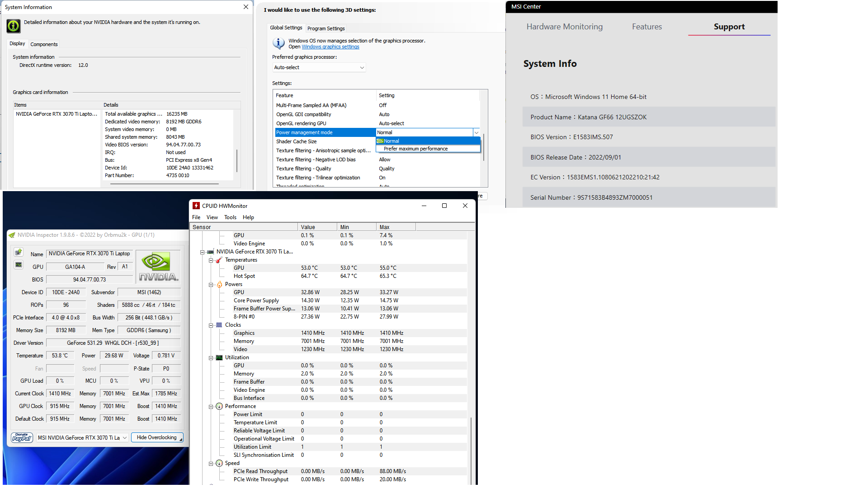The width and height of the screenshot is (868, 488).
Task: Open the Tools menu in HWMonitor
Action: point(230,217)
